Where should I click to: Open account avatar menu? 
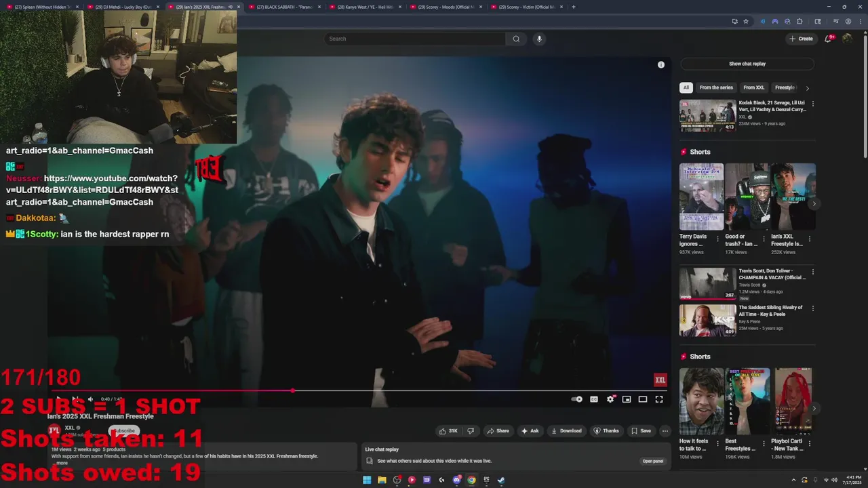[x=847, y=39]
